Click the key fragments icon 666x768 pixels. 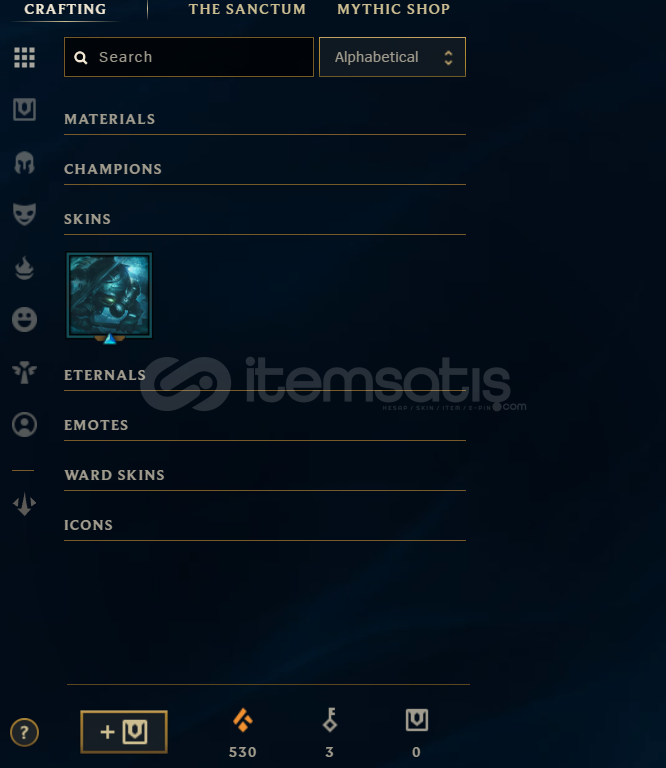coord(330,720)
